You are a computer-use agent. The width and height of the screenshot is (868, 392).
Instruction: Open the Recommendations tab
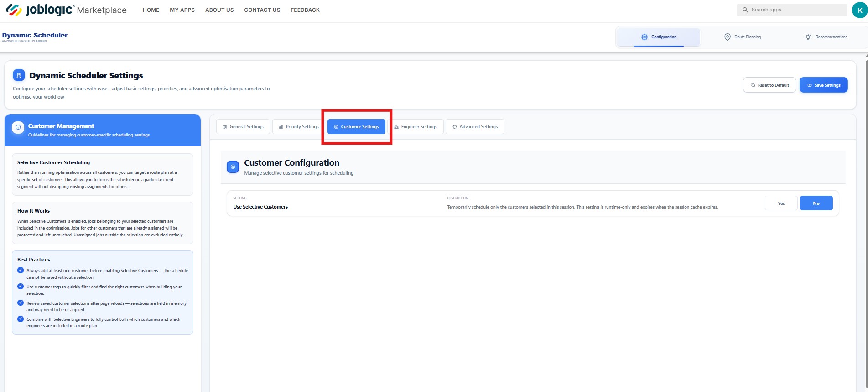826,37
